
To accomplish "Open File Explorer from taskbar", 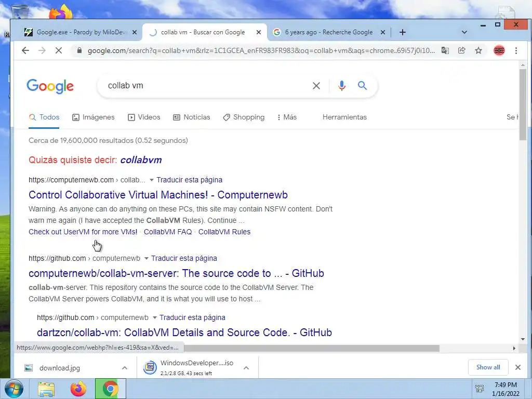I will pos(46,389).
